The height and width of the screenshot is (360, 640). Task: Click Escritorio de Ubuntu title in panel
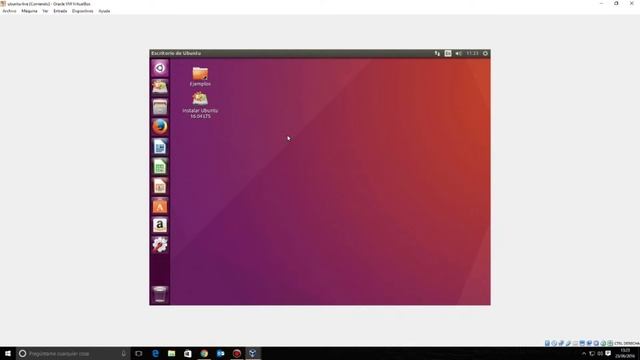pyautogui.click(x=176, y=53)
